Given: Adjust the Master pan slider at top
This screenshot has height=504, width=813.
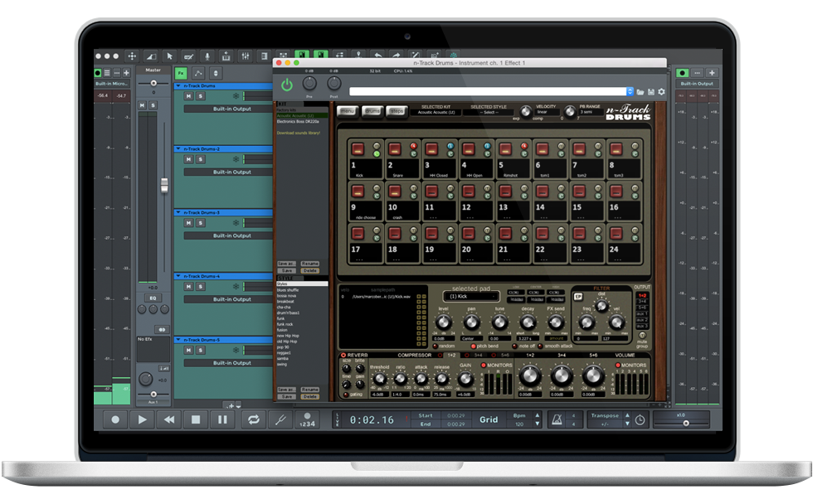Looking at the screenshot, I should [x=153, y=83].
